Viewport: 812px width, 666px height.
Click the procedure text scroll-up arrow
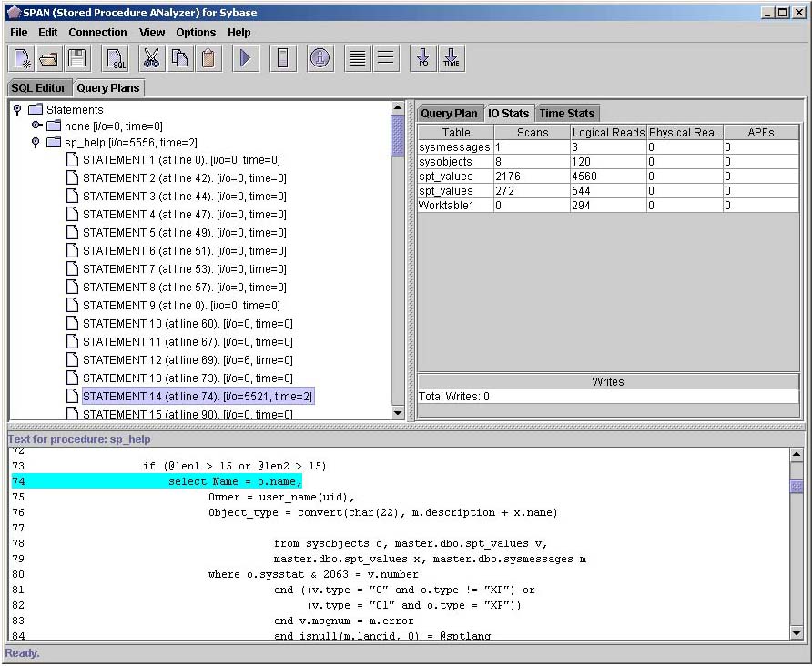(797, 454)
